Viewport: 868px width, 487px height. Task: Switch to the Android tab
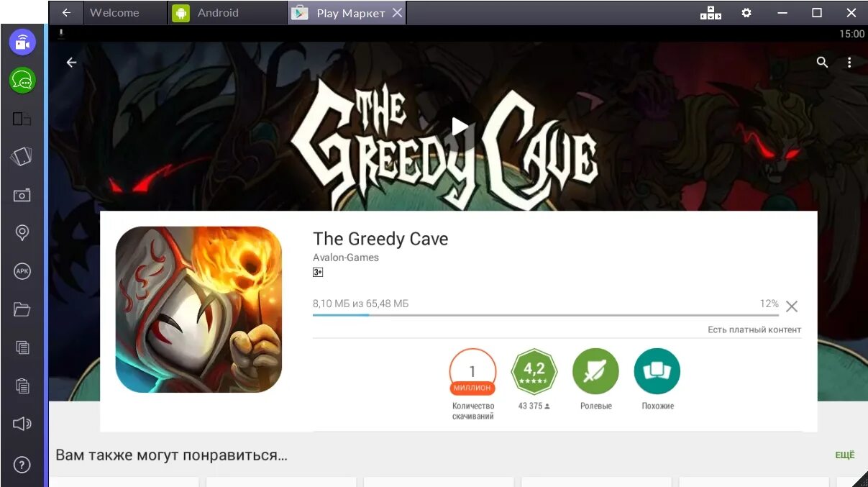click(x=217, y=13)
